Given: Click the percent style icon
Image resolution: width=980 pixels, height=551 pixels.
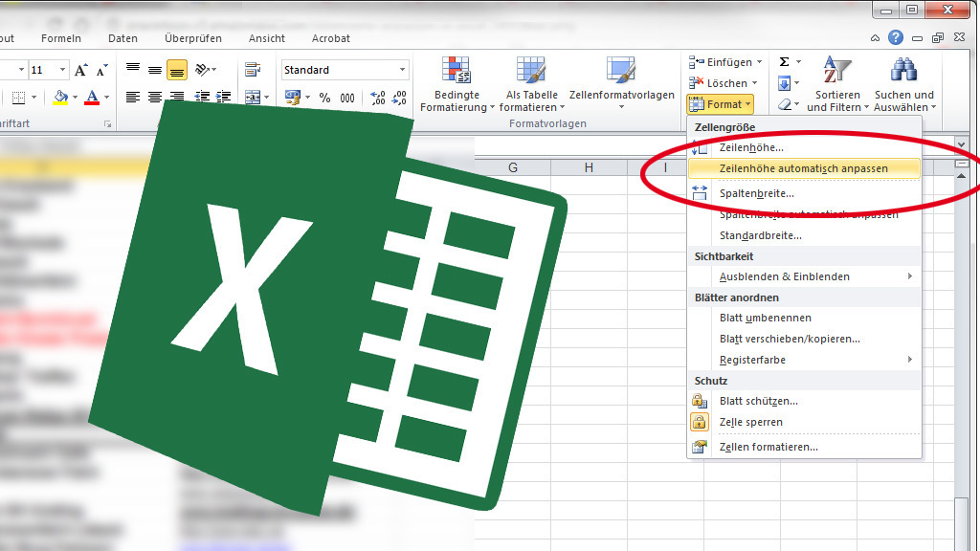Looking at the screenshot, I should click(324, 98).
